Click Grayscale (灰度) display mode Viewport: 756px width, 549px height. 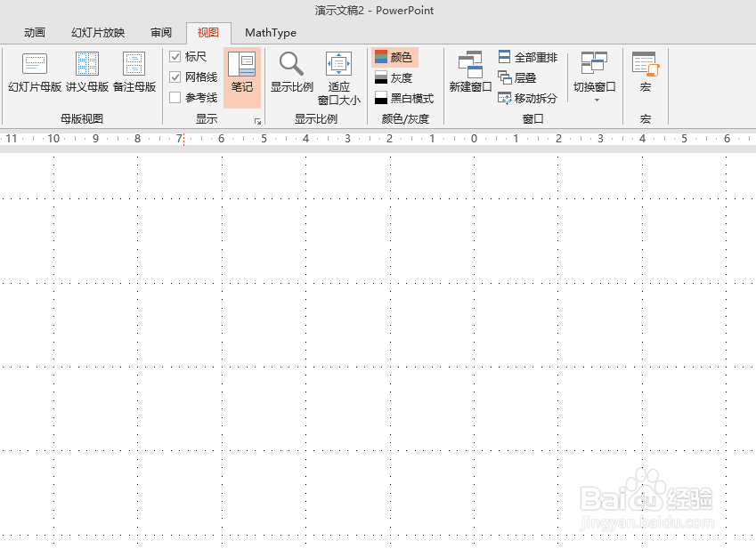point(398,77)
